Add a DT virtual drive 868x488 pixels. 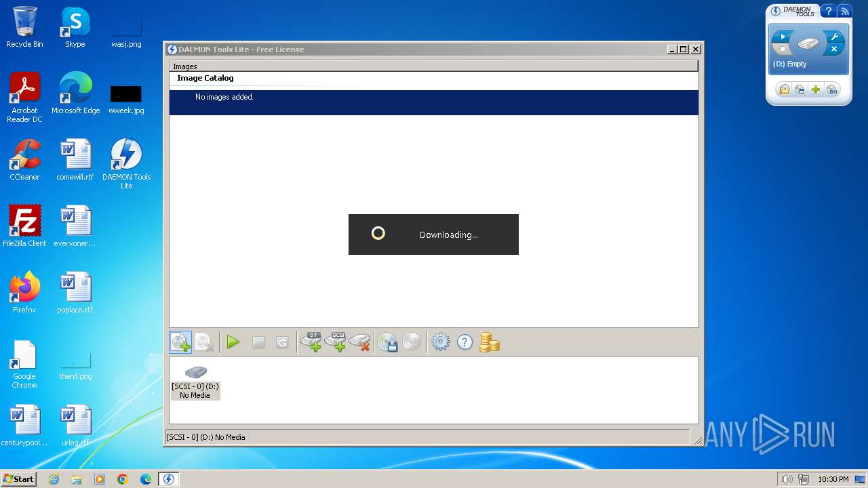pos(311,342)
